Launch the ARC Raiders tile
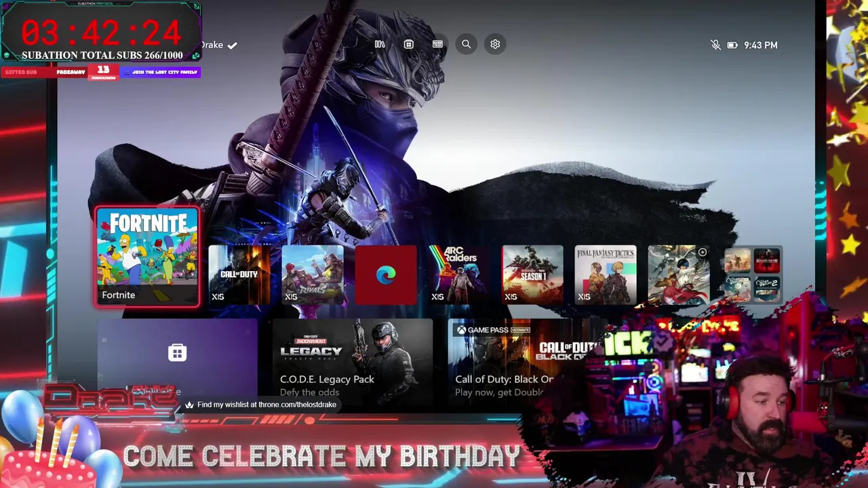Screen dimensions: 868x488 [459, 274]
